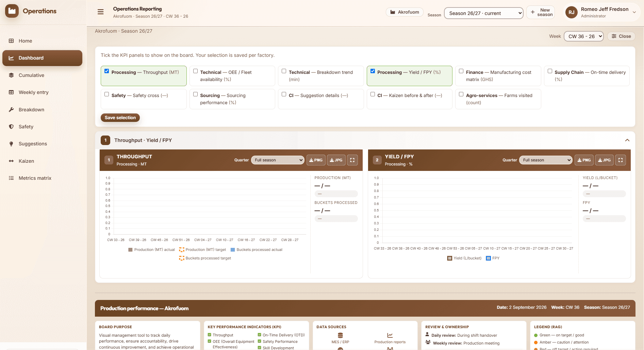Click the Suggestions lightbulb icon
The width and height of the screenshot is (644, 350).
pos(11,144)
